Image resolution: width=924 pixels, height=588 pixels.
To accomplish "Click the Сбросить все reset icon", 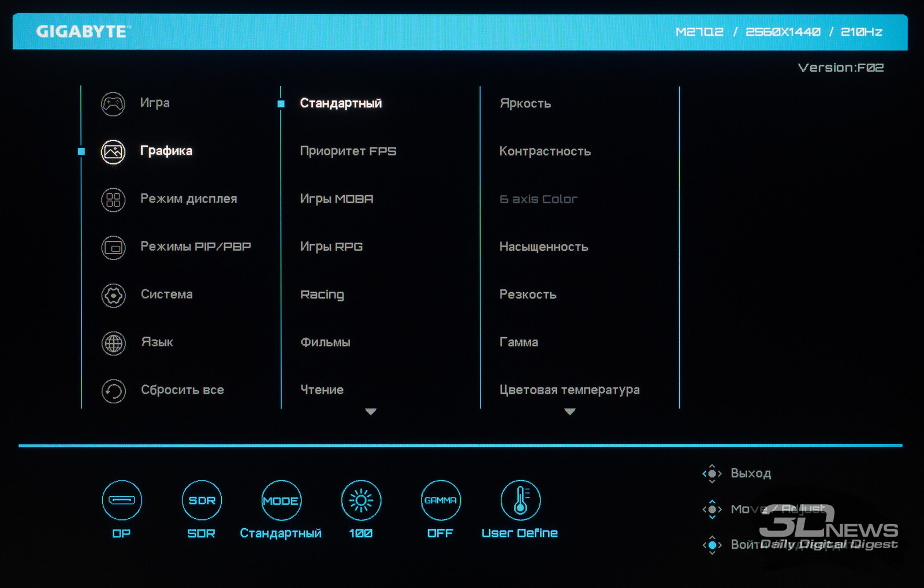I will click(x=113, y=391).
